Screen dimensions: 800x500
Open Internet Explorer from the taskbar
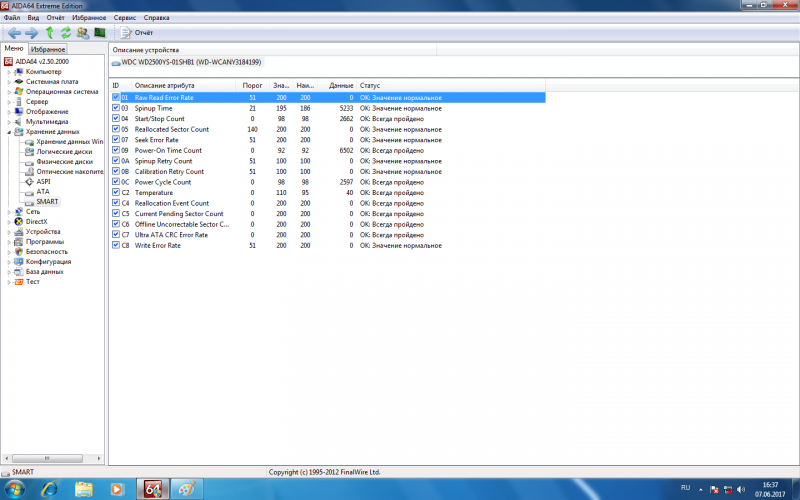(x=47, y=489)
